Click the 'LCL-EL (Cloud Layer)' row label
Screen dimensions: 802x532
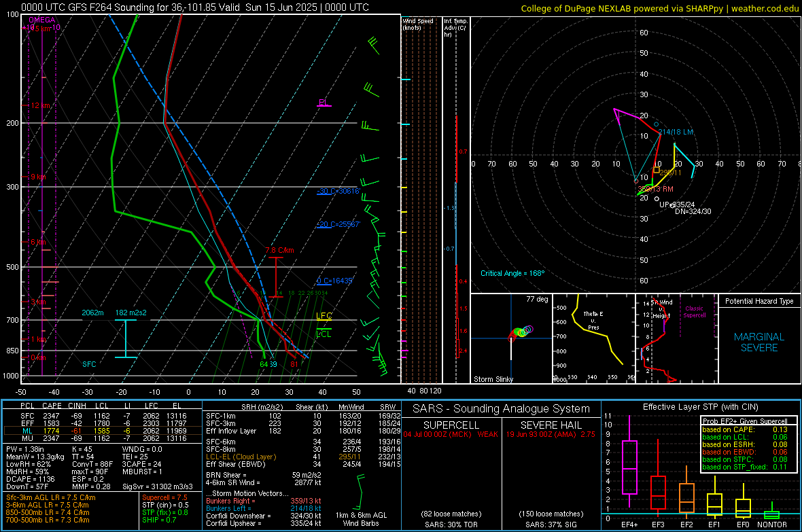[241, 457]
